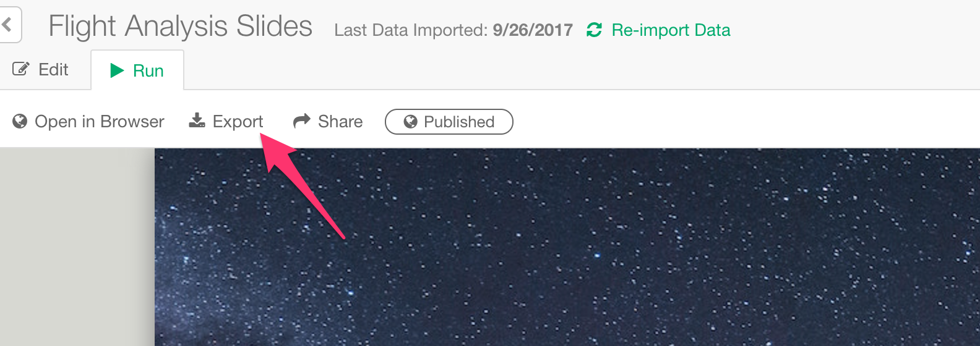Image resolution: width=980 pixels, height=346 pixels.
Task: Click the gray margin left of slide
Action: point(77,247)
